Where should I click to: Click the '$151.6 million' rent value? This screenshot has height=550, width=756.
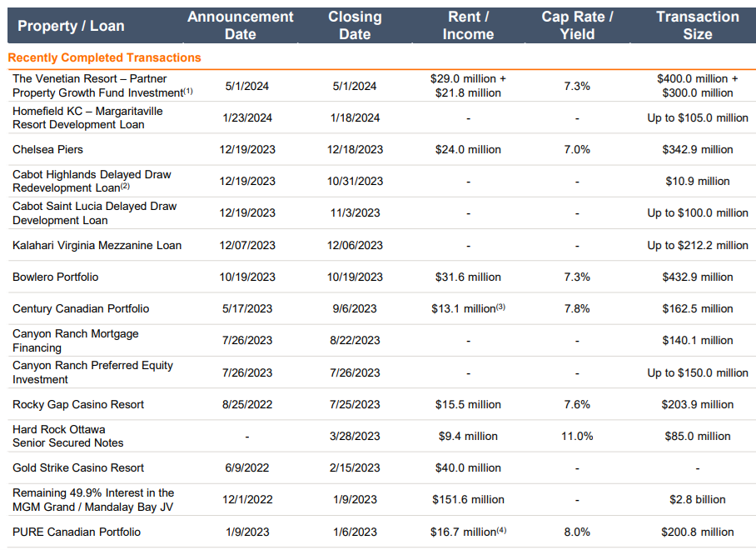468,500
